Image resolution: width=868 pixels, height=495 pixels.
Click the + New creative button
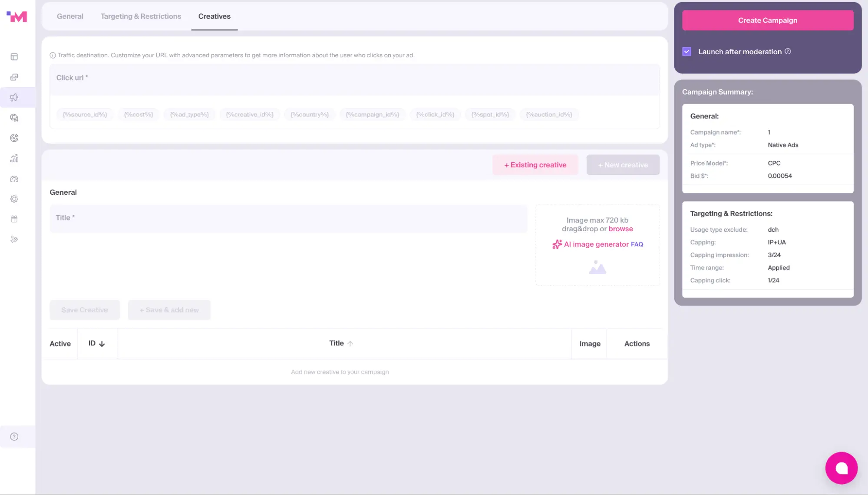[623, 165]
